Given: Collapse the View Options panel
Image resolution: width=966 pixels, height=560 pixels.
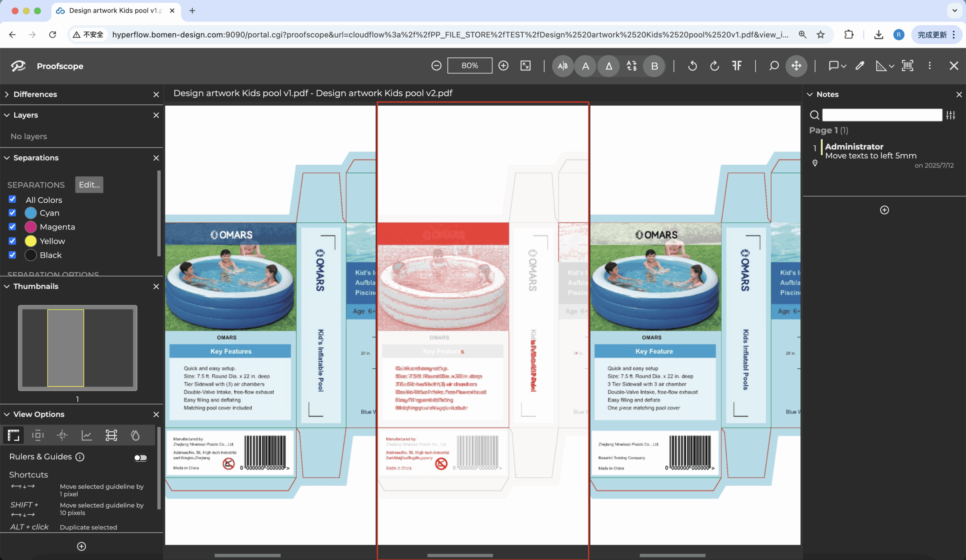Looking at the screenshot, I should pos(6,414).
